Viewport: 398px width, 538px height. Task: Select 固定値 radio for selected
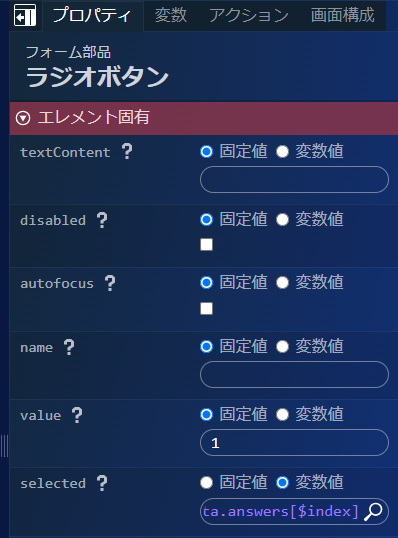pos(206,482)
